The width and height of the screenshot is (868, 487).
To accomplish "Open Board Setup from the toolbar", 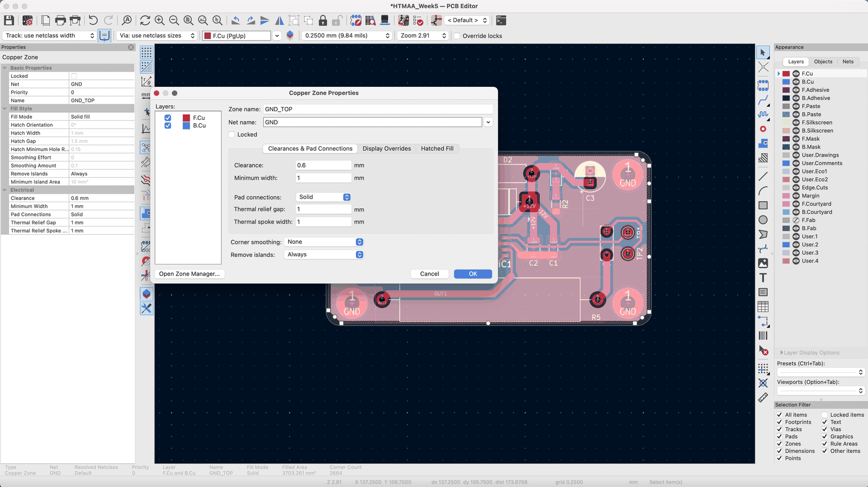I will point(28,21).
